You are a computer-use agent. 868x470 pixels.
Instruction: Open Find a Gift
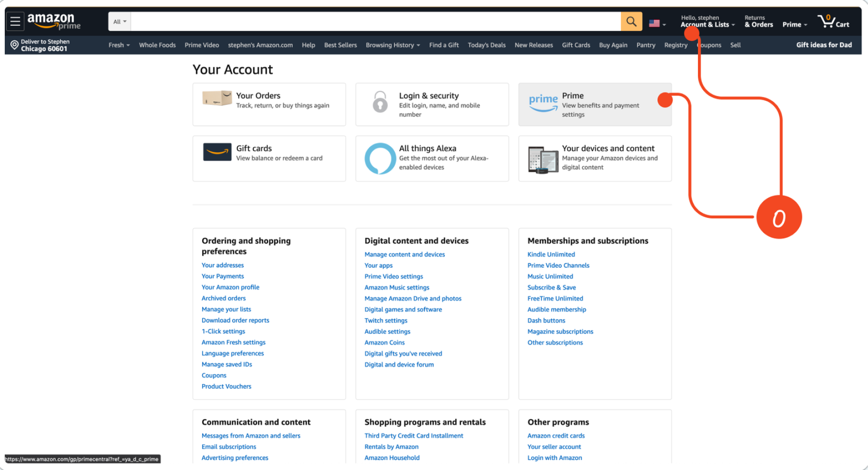[444, 45]
